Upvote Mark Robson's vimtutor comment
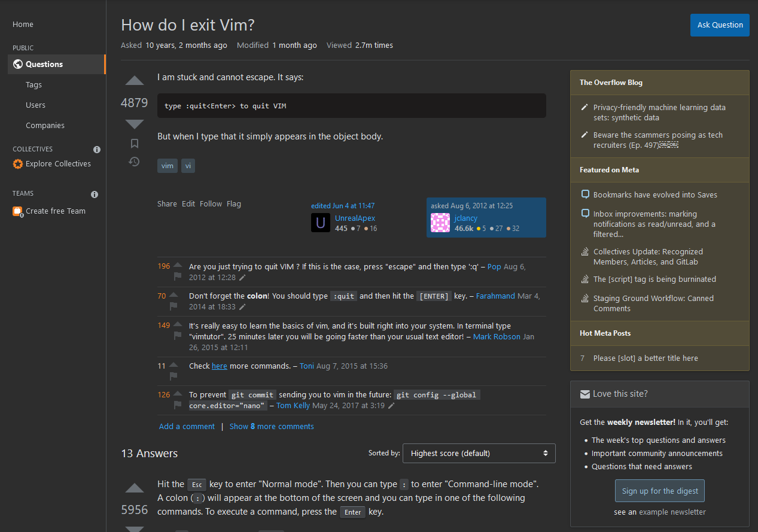 coord(178,324)
